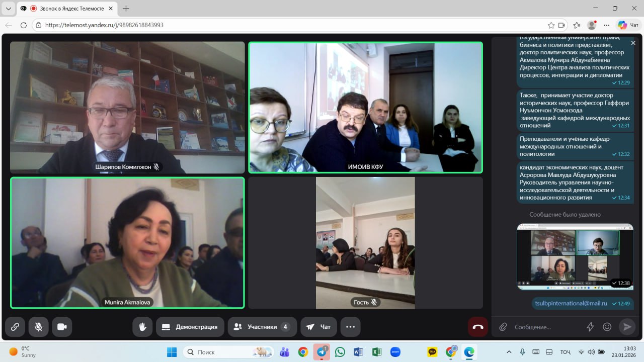Toggle the camera in the call bar
This screenshot has width=644, height=362.
(x=62, y=327)
